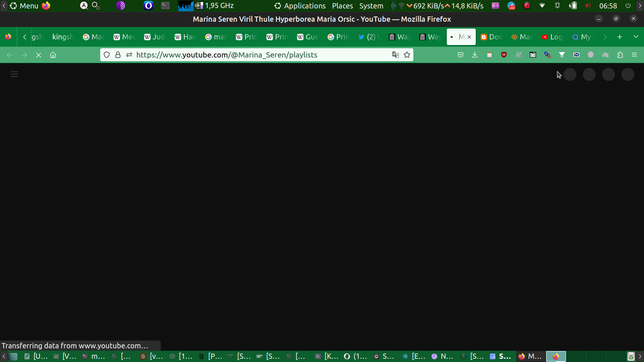644x362 pixels.
Task: Show desktop from bottom panel
Action: (14, 356)
